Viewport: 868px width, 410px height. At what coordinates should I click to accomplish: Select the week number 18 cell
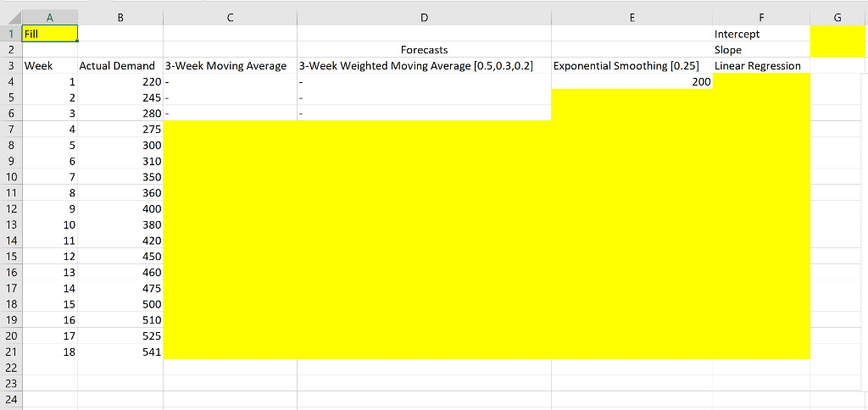(50, 352)
